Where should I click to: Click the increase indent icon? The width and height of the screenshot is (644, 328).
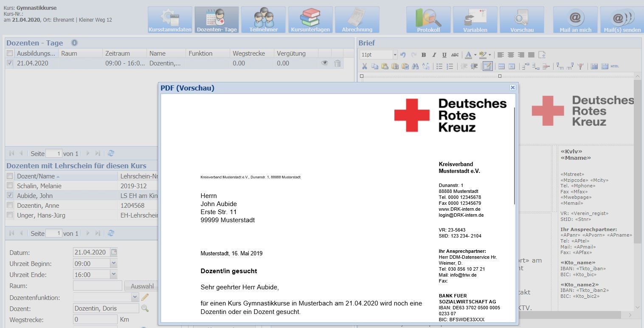pos(474,66)
